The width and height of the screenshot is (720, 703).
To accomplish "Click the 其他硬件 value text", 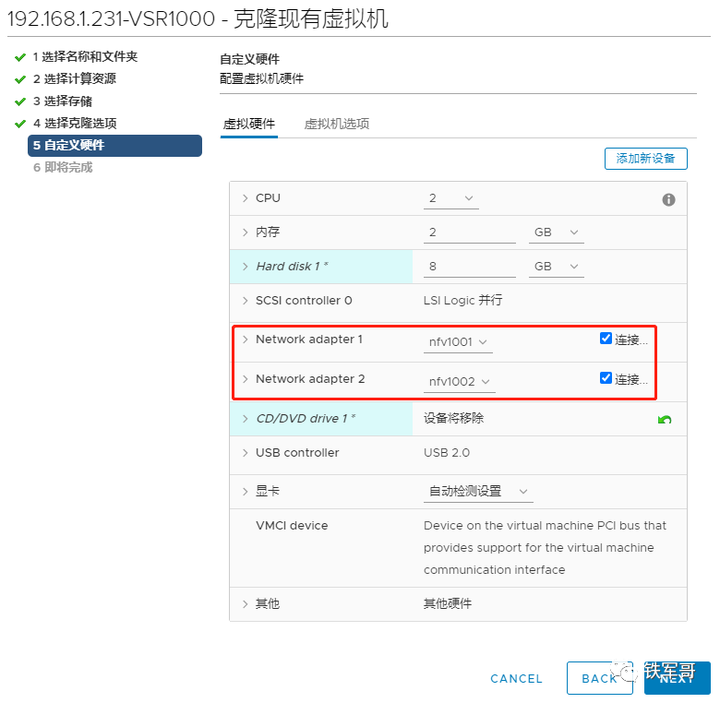I will 447,604.
